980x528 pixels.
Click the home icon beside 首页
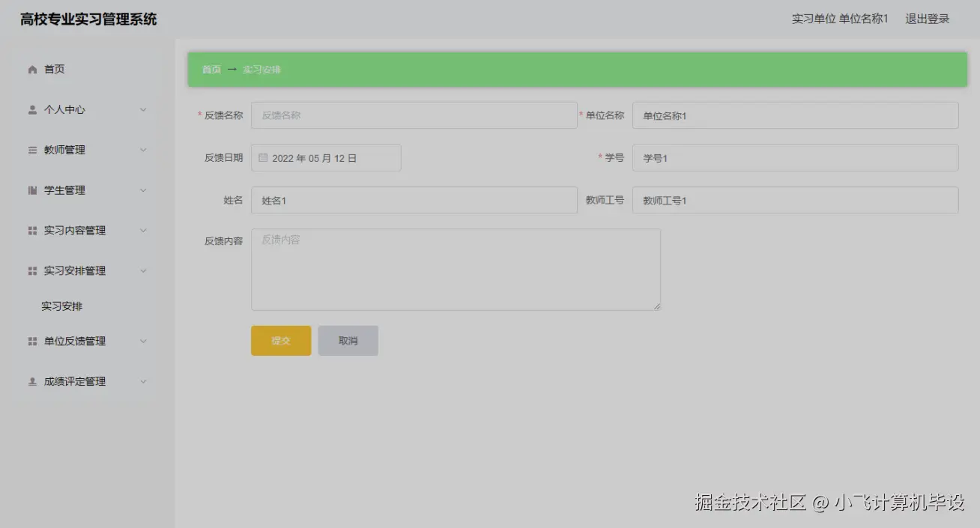(32, 70)
